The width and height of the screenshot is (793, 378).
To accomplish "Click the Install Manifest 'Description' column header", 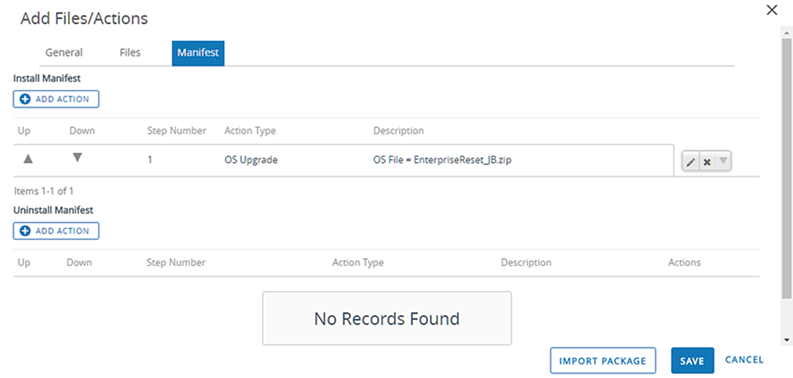I will pyautogui.click(x=399, y=131).
